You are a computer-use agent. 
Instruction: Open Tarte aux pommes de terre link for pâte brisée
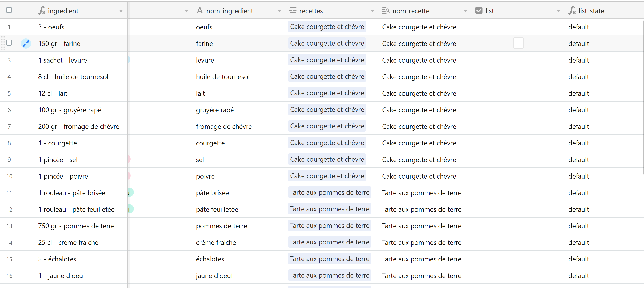[329, 192]
